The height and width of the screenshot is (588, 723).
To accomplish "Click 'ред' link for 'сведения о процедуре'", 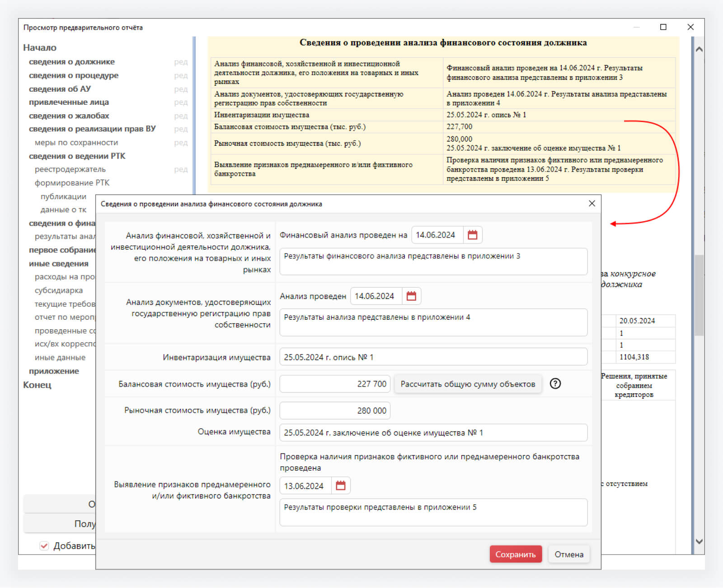I will 181,75.
